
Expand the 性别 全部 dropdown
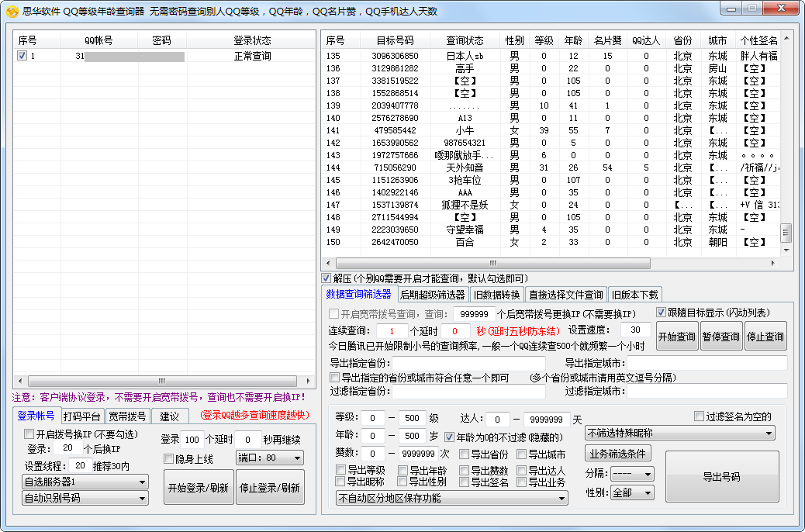tap(632, 492)
